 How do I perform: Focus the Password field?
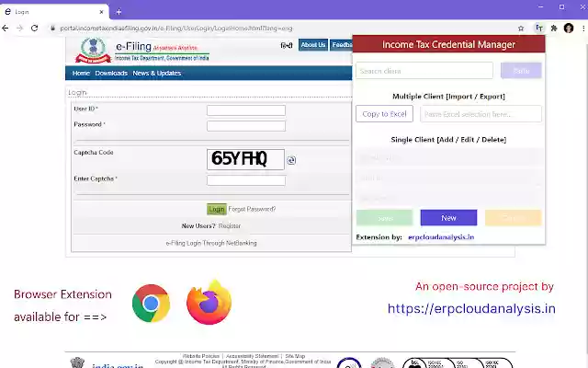pyautogui.click(x=246, y=126)
